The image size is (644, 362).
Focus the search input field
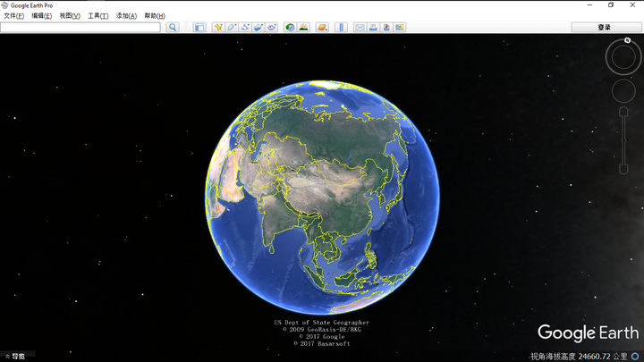(80, 27)
